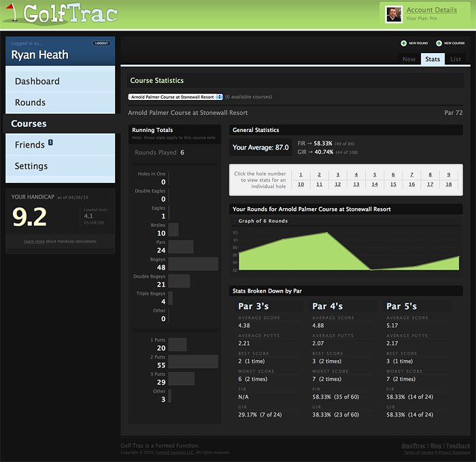476x462 pixels.
Task: View stats for hole 16
Action: [412, 184]
